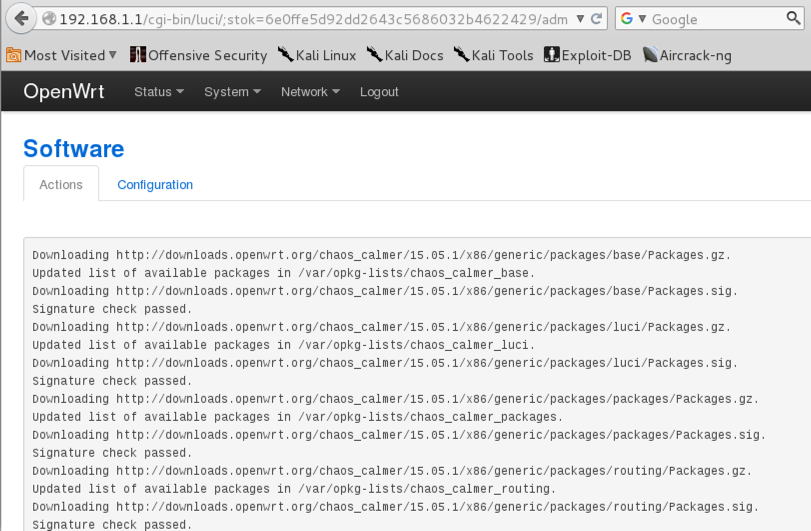Click the Logout link
The width and height of the screenshot is (811, 531).
coord(379,92)
